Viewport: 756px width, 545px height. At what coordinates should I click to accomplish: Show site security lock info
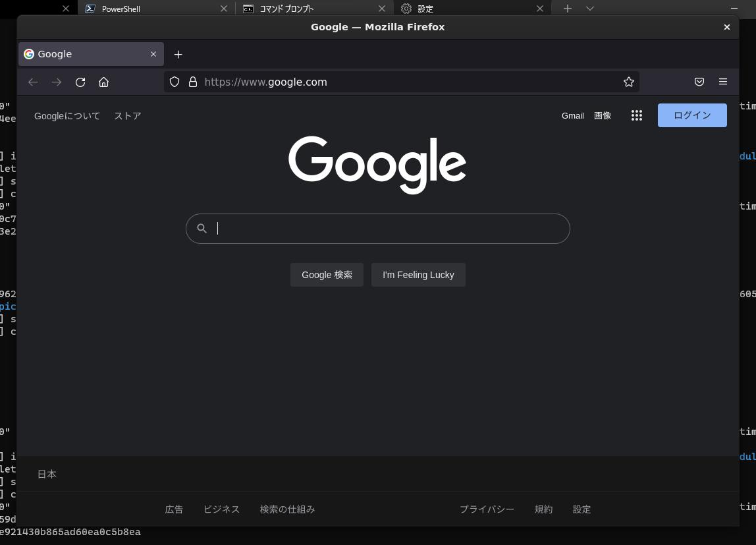coord(193,82)
